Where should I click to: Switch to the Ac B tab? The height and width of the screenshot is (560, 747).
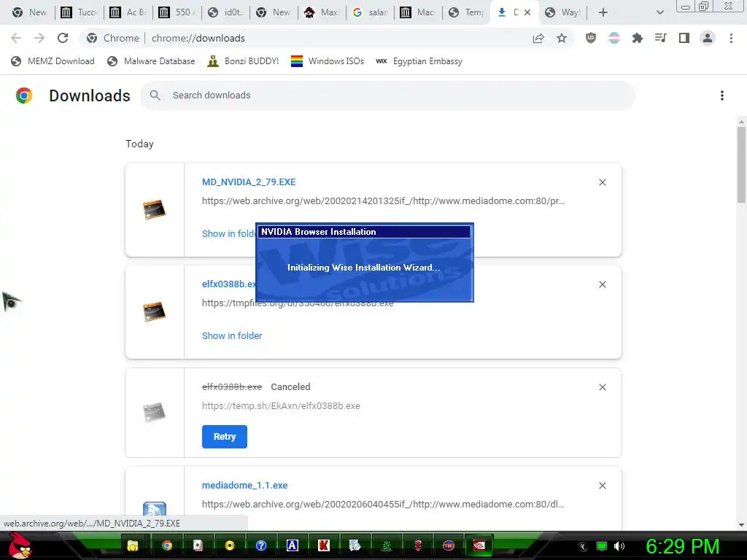pyautogui.click(x=128, y=12)
